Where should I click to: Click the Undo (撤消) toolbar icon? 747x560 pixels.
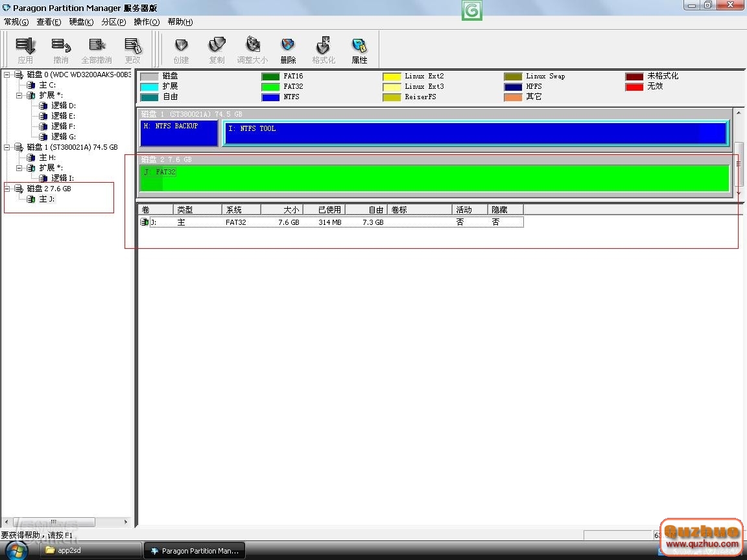tap(61, 46)
